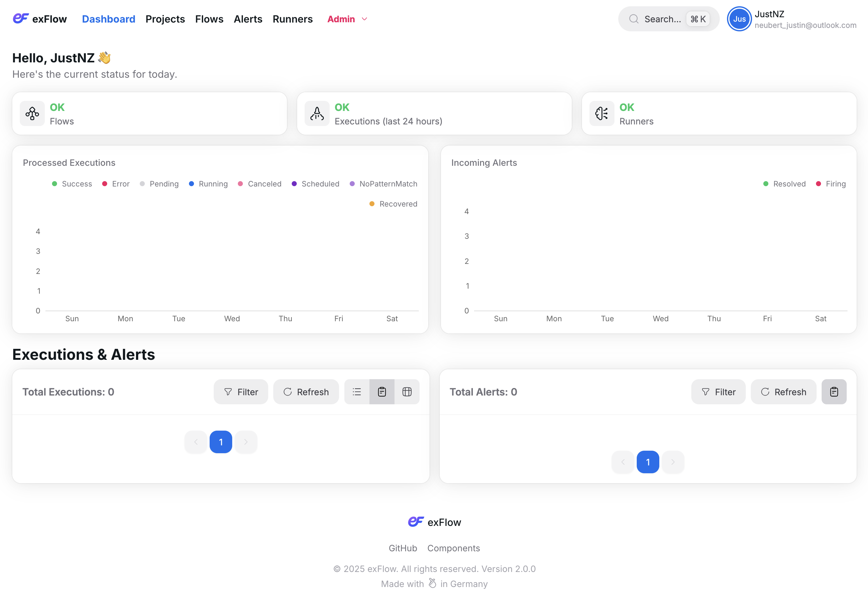Click the Executions rocket status icon

316,113
